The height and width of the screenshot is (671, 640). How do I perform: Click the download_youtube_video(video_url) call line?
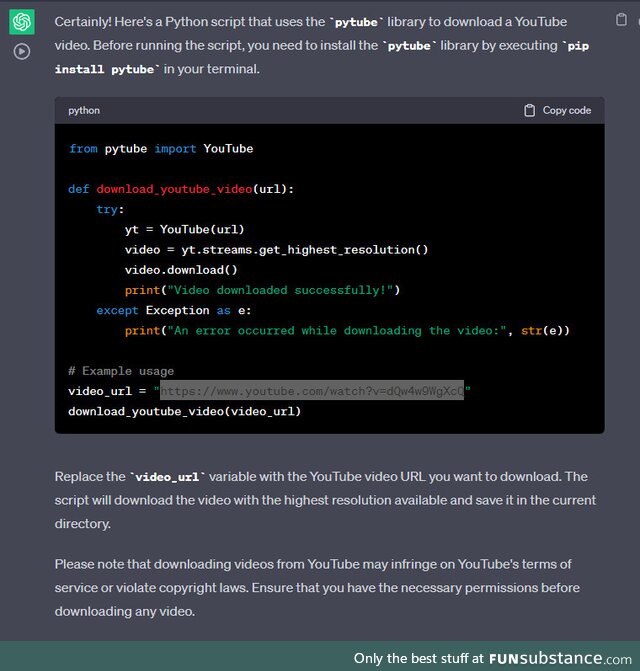click(x=184, y=412)
